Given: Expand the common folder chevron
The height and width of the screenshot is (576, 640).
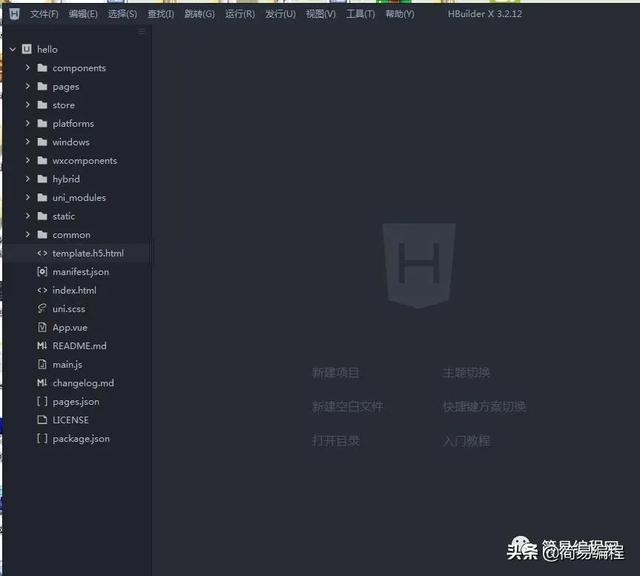Looking at the screenshot, I should [x=28, y=234].
